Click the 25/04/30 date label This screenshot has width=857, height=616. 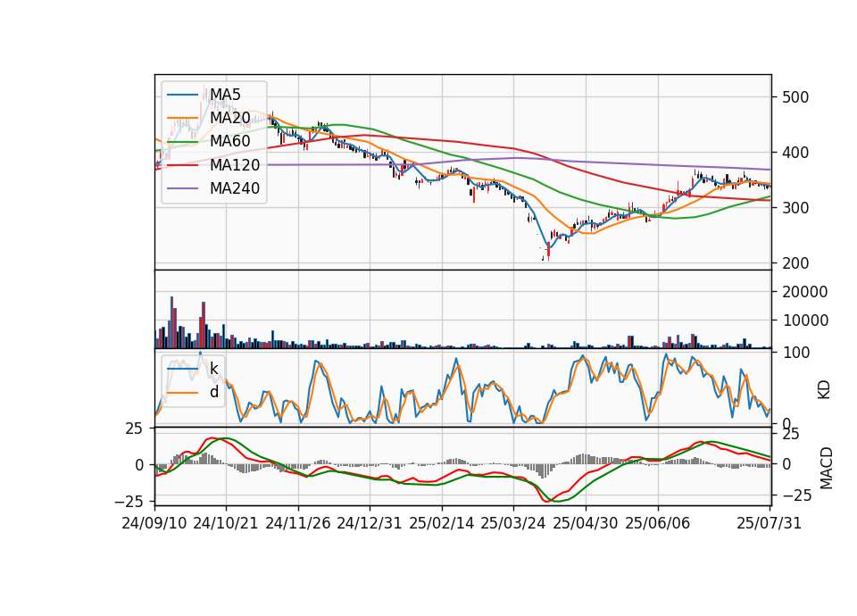tap(586, 523)
